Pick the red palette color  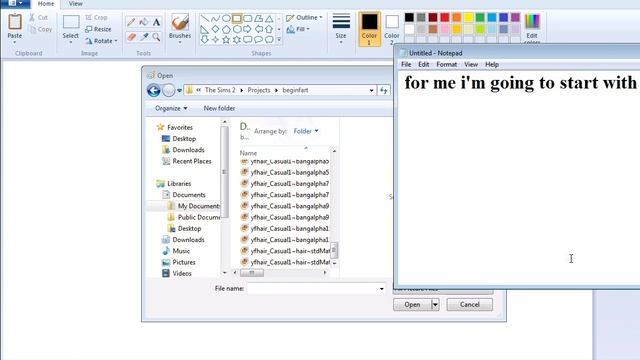tap(445, 17)
